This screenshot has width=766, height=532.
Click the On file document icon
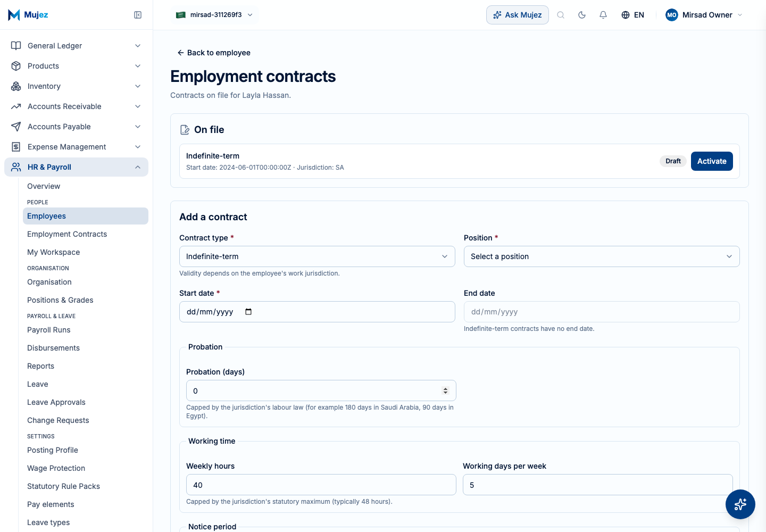pos(185,130)
